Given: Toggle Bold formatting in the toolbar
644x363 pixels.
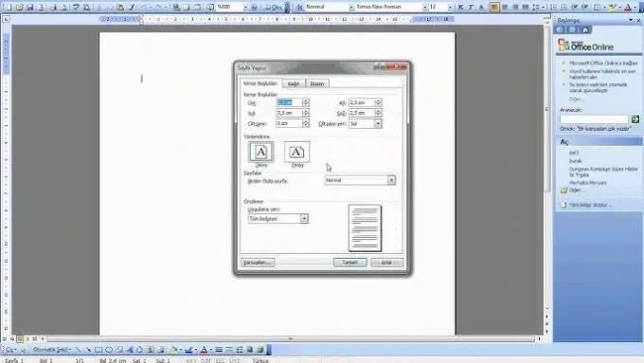Looking at the screenshot, I should click(x=461, y=7).
